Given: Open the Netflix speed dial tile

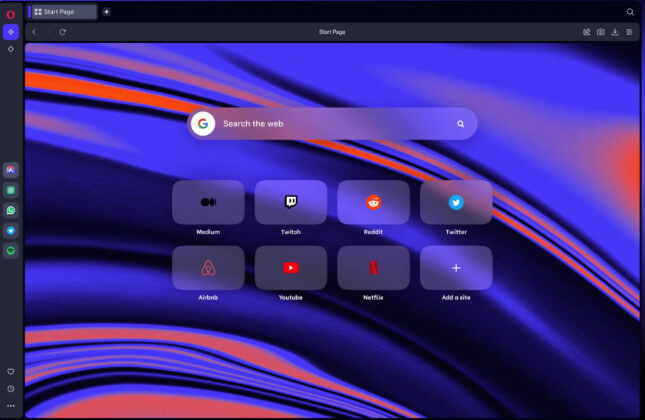Looking at the screenshot, I should pyautogui.click(x=373, y=268).
